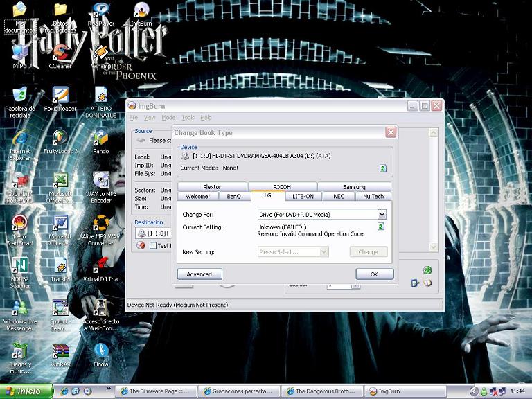Switch to the Nu Tech tab

(373, 197)
